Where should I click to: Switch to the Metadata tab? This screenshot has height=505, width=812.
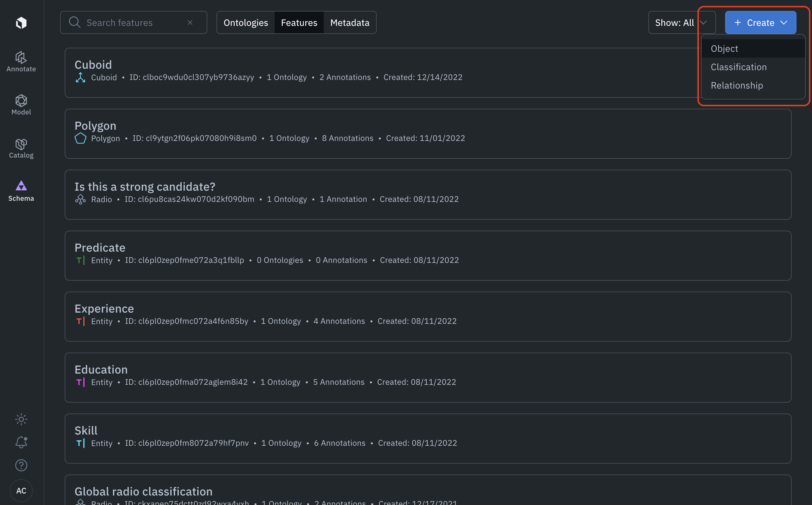350,22
